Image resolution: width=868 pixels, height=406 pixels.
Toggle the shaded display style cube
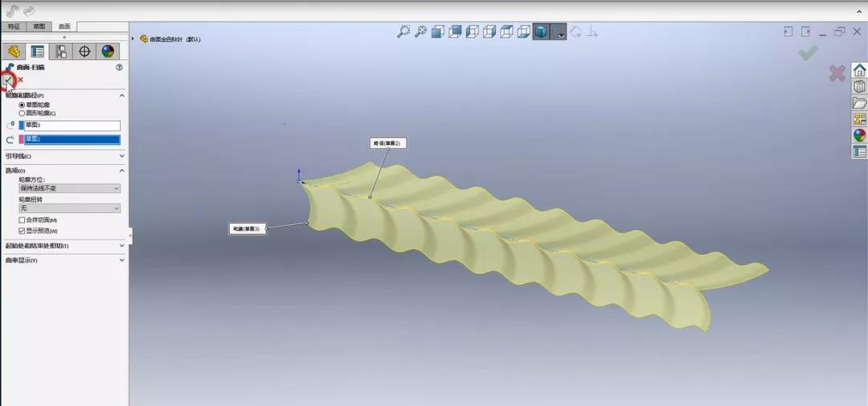[x=542, y=32]
